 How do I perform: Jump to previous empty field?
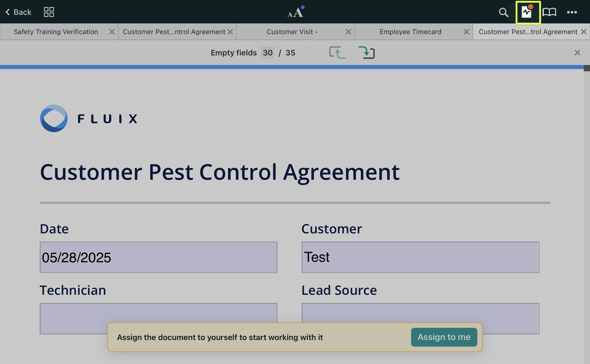[337, 53]
